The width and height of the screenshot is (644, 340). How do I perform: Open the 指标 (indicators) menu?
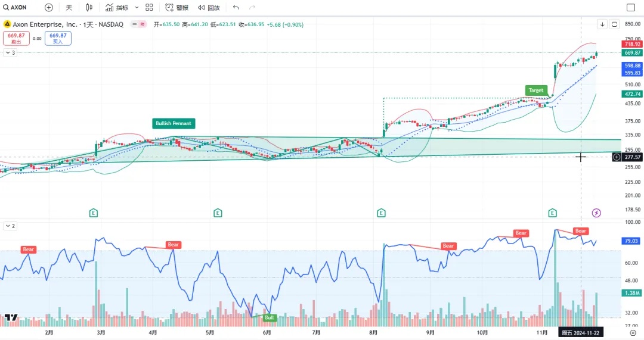(x=116, y=8)
